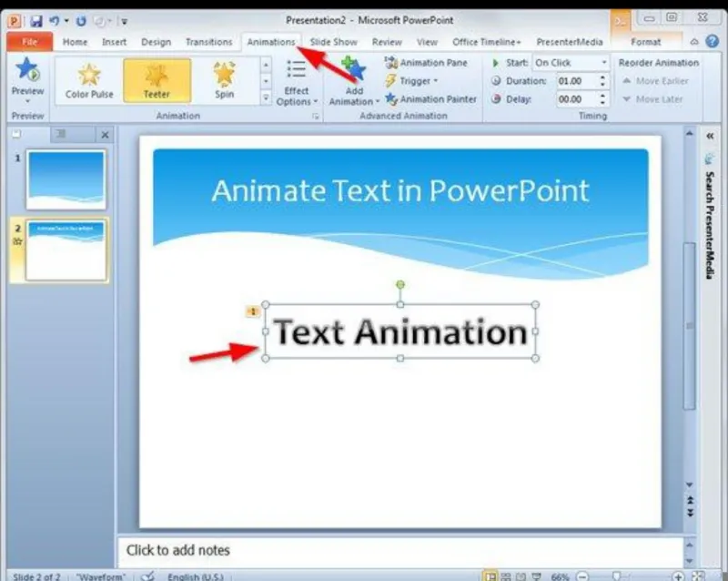Viewport: 728px width, 581px height.
Task: Switch to the Review tab
Action: tap(387, 42)
